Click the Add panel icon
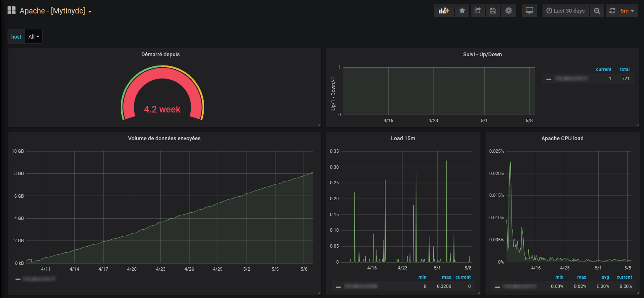The width and height of the screenshot is (644, 298). tap(444, 11)
